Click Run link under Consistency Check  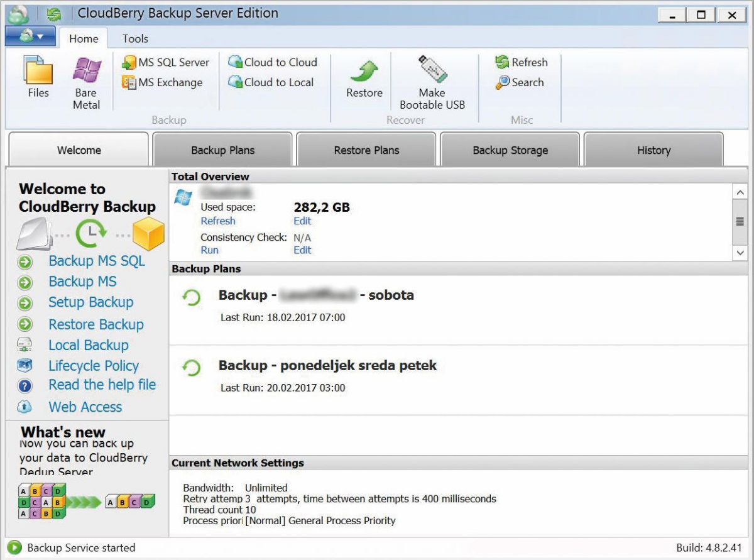pyautogui.click(x=209, y=250)
